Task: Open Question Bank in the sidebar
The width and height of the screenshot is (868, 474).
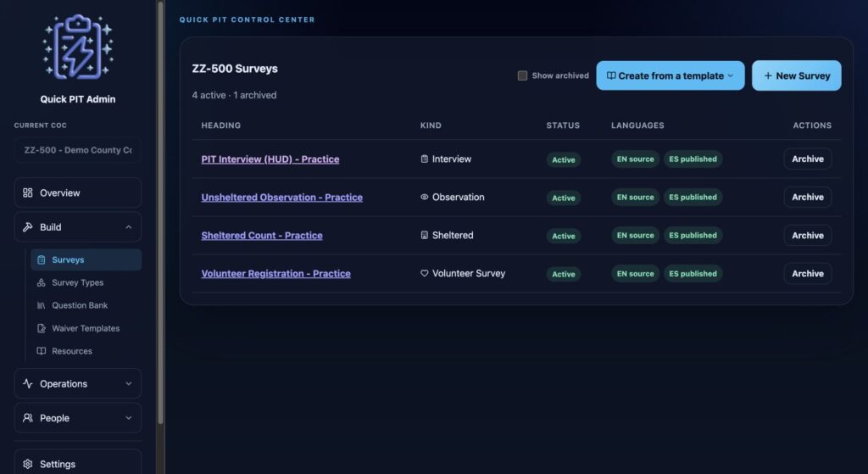Action: tap(86, 305)
